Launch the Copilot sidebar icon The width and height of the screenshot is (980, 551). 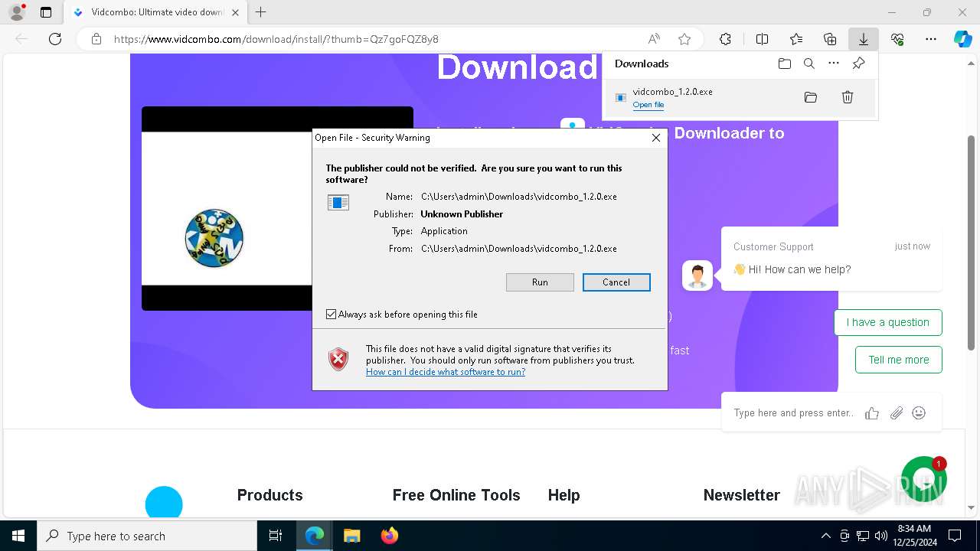963,39
